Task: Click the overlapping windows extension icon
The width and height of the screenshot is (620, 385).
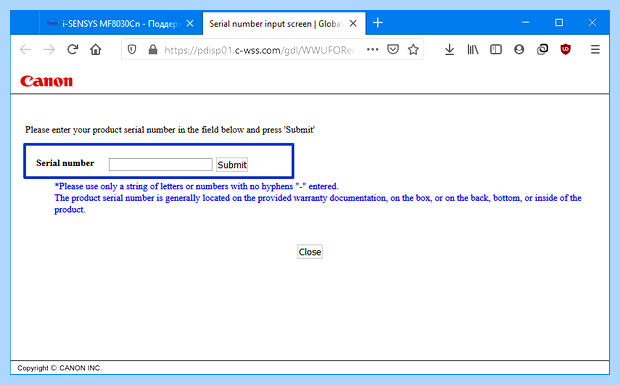Action: coord(542,49)
